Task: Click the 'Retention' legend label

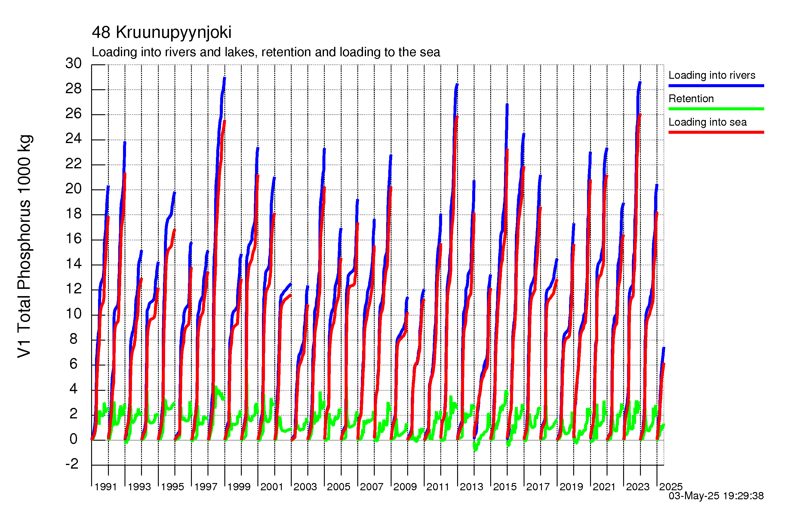Action: coord(691,98)
